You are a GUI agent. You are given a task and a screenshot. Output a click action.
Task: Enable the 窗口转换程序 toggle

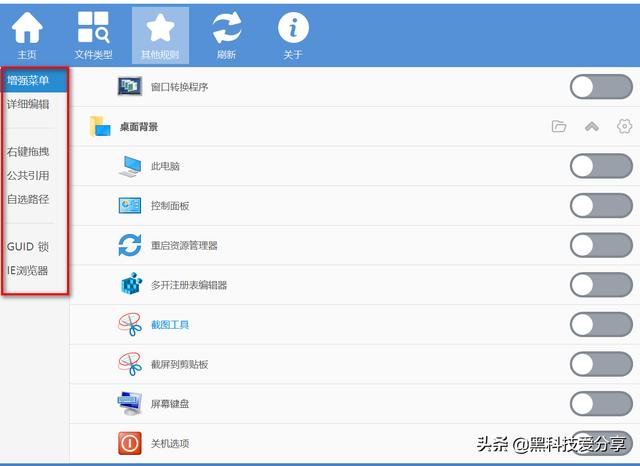(601, 87)
